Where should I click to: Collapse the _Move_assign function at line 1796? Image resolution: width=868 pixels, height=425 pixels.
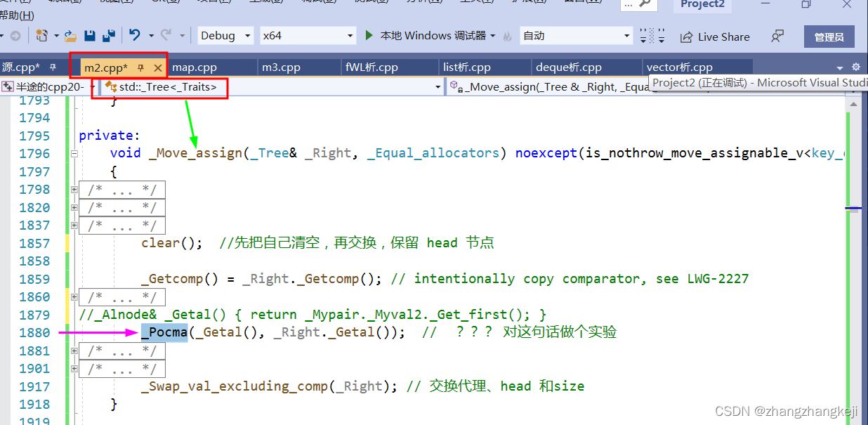click(x=74, y=154)
